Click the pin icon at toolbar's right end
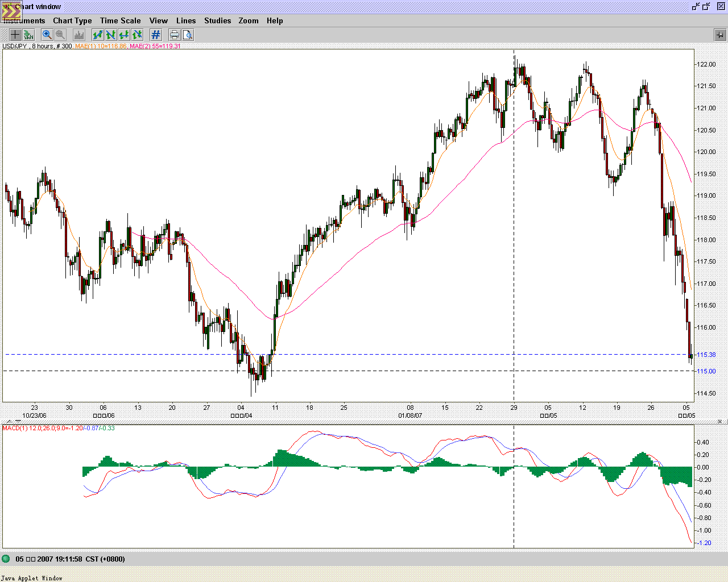Image resolution: width=728 pixels, height=582 pixels. tap(720, 35)
